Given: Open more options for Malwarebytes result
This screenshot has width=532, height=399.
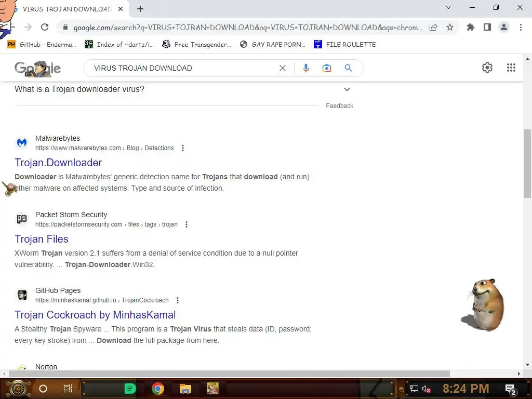Looking at the screenshot, I should 183,148.
